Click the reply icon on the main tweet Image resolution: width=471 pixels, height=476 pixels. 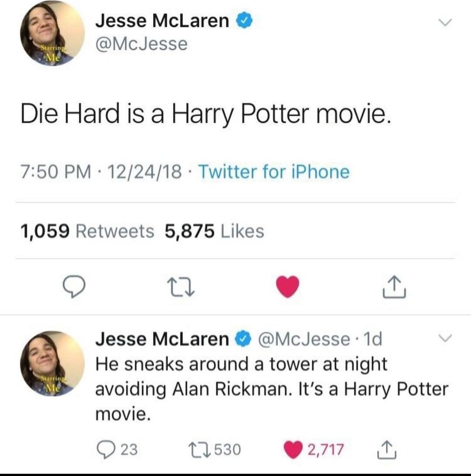[x=75, y=287]
